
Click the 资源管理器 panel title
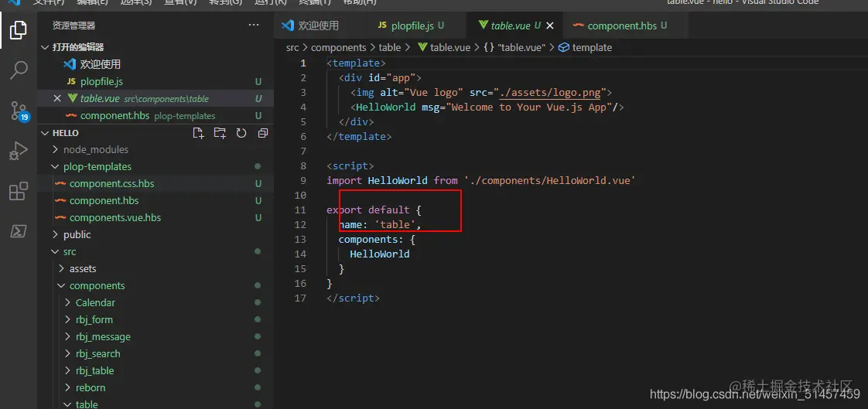point(74,26)
